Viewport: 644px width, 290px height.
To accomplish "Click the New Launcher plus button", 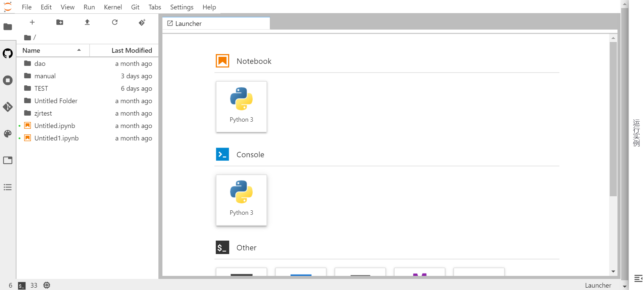I will pyautogui.click(x=32, y=22).
